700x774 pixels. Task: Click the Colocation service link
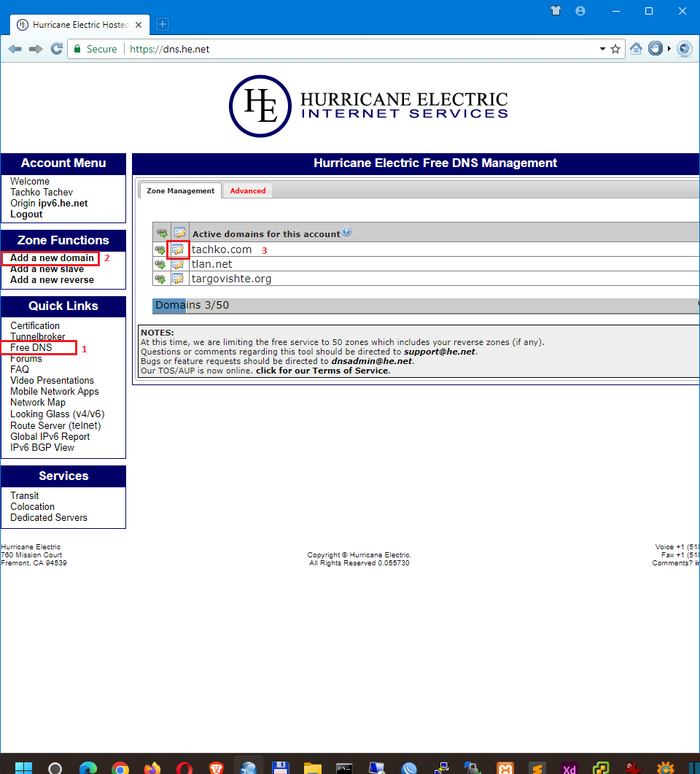tap(32, 506)
